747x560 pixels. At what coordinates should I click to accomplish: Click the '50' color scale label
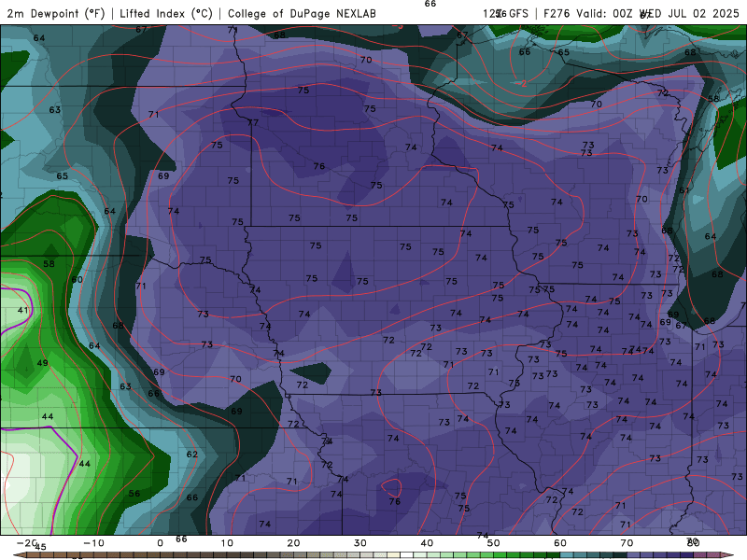(x=494, y=543)
